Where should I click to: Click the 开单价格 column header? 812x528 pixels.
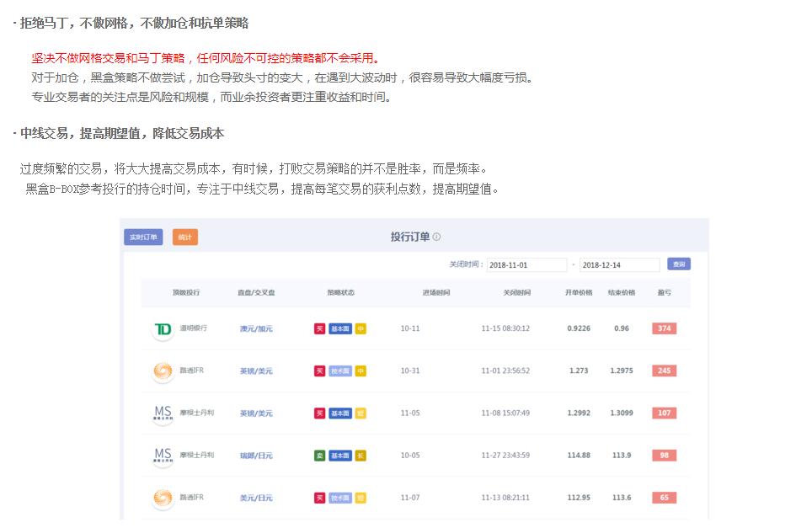pyautogui.click(x=579, y=292)
